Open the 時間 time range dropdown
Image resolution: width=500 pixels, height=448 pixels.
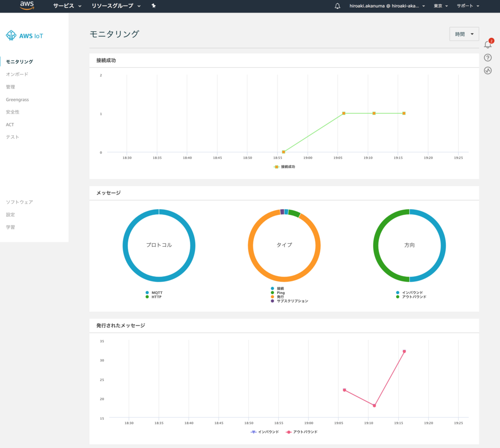[464, 34]
